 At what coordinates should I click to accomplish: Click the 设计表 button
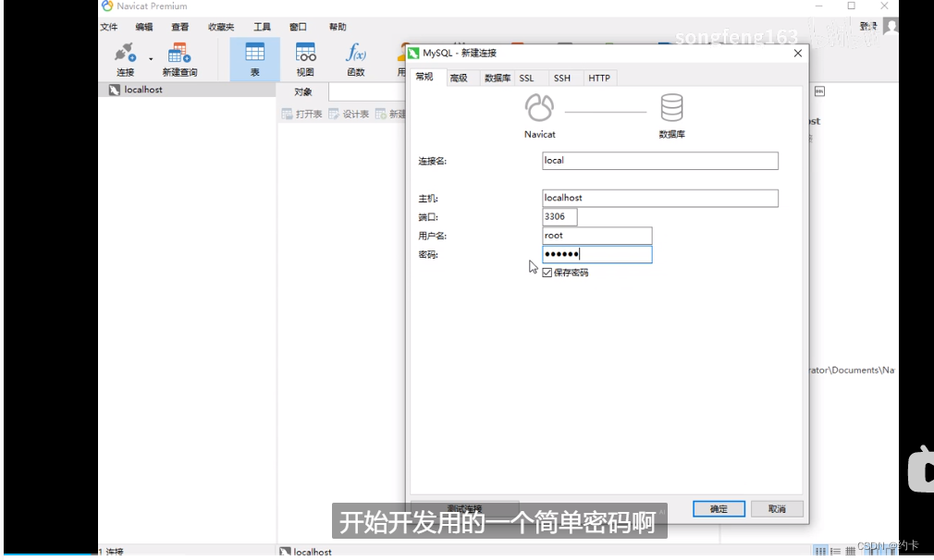pos(349,114)
